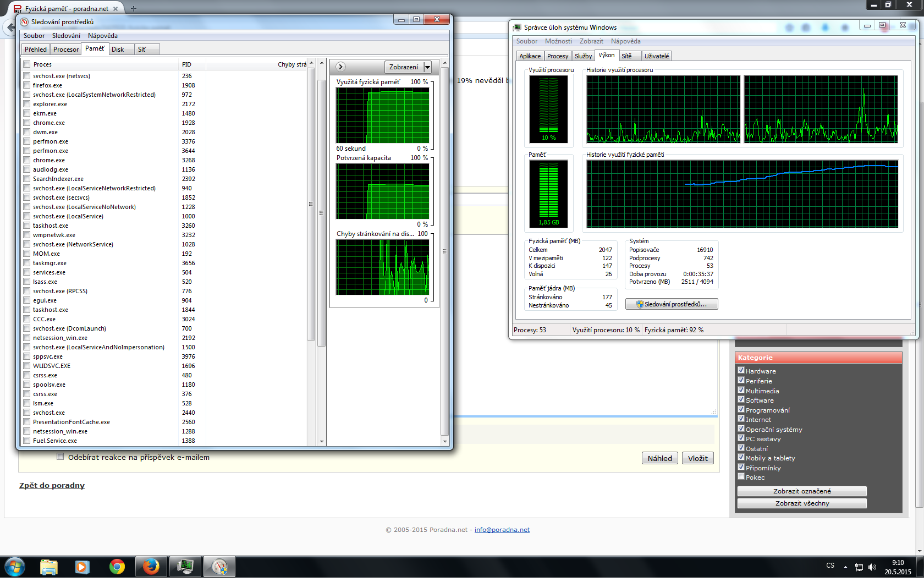Viewport: 924px width, 582px height.
Task: Check the firefox.exe process checkbox
Action: click(26, 85)
